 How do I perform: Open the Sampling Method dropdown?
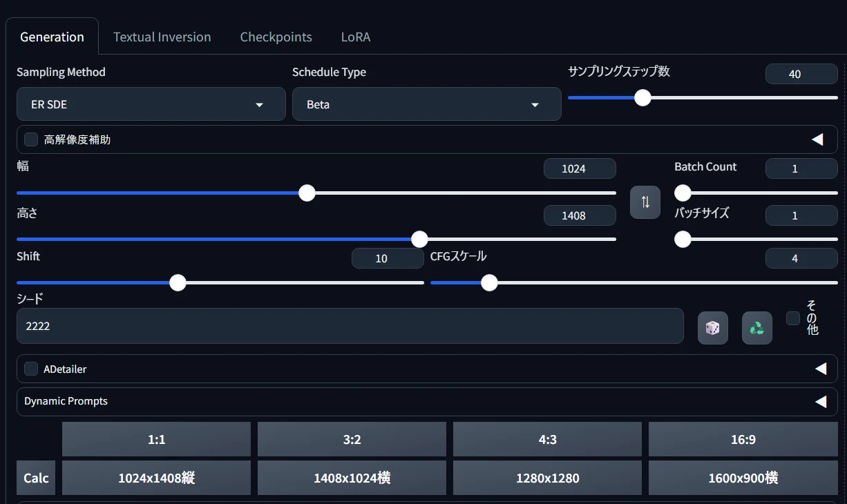click(151, 104)
